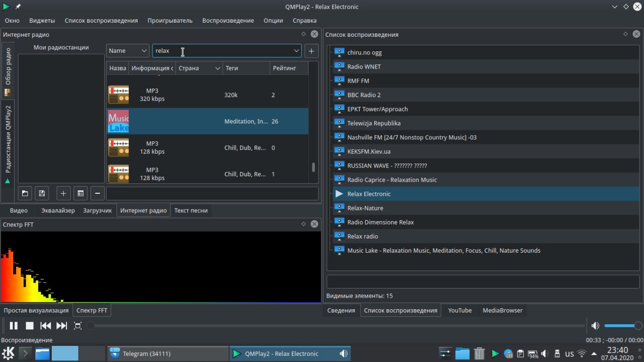Switch to Простая визуализация tab
Viewport: 644px width, 362px height.
coord(36,311)
